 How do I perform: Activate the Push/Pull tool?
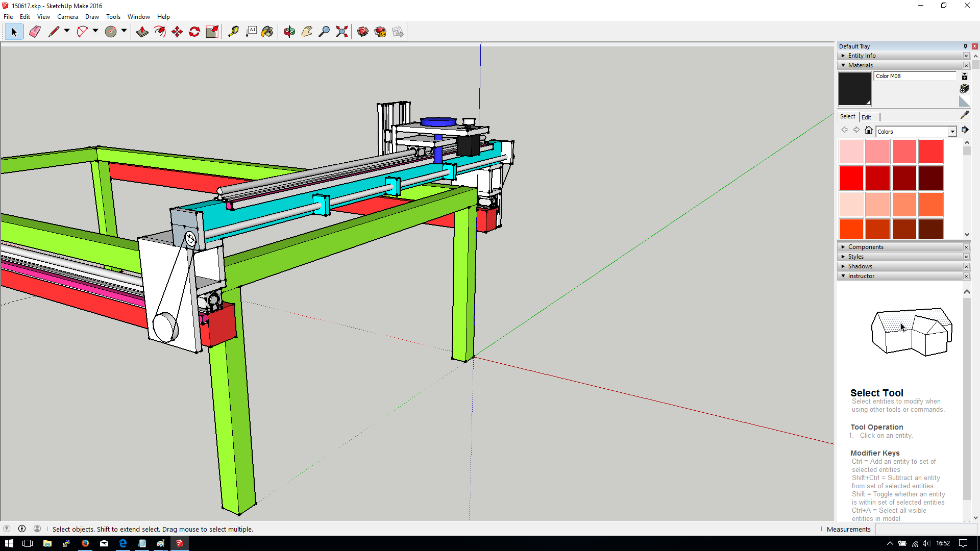tap(142, 32)
